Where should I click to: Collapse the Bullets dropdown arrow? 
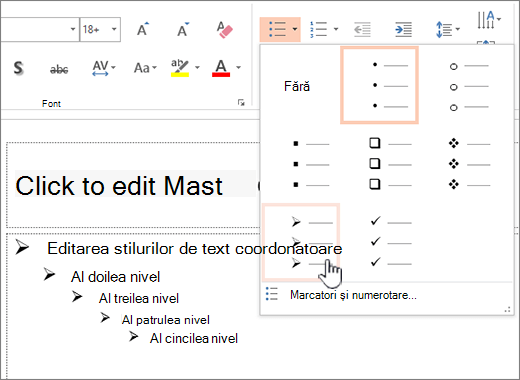[295, 29]
